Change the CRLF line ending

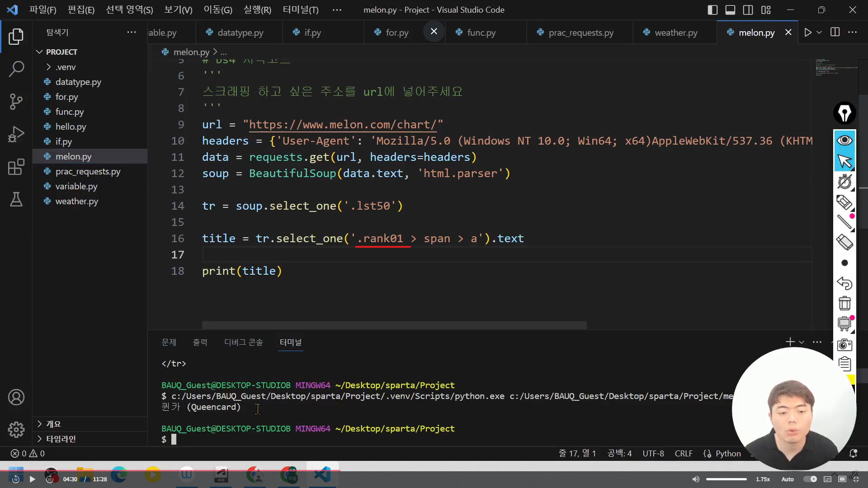(x=684, y=453)
